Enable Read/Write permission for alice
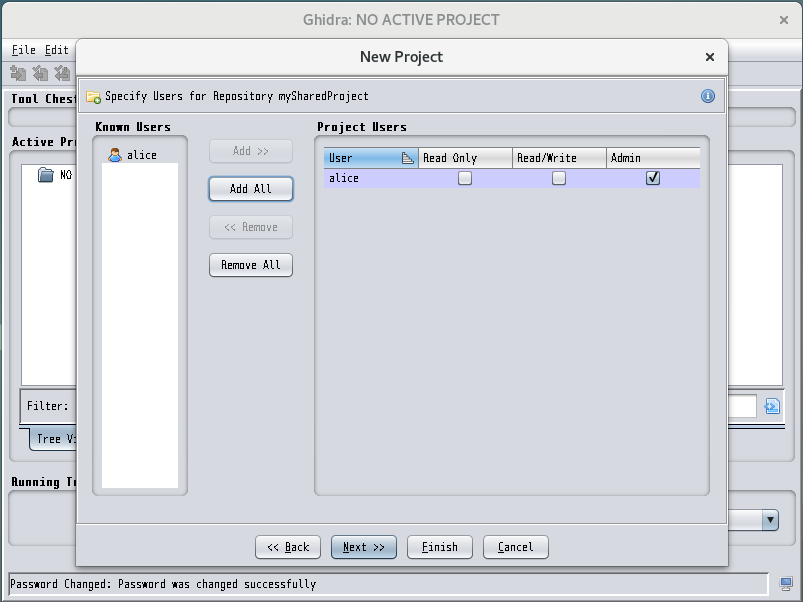This screenshot has width=803, height=602. (559, 178)
